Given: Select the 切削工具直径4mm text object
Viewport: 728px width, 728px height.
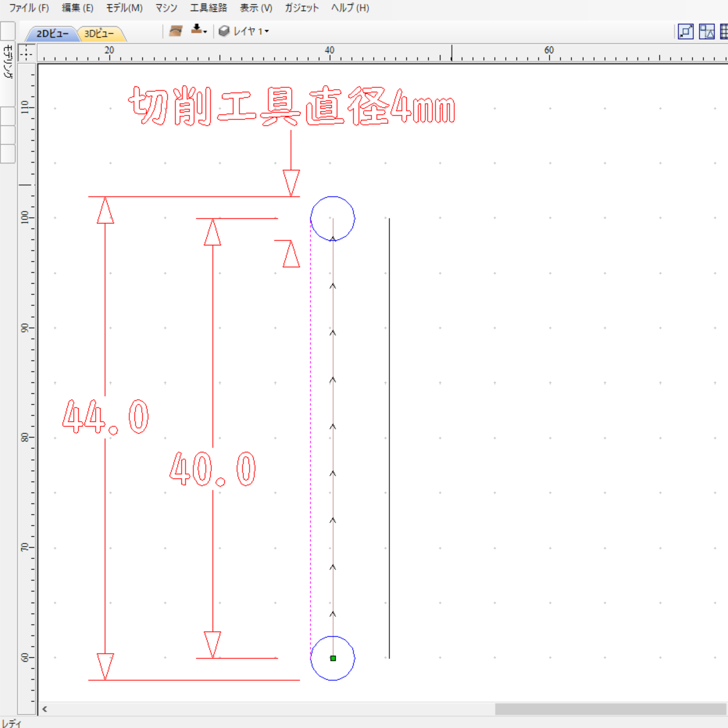Looking at the screenshot, I should (x=292, y=106).
